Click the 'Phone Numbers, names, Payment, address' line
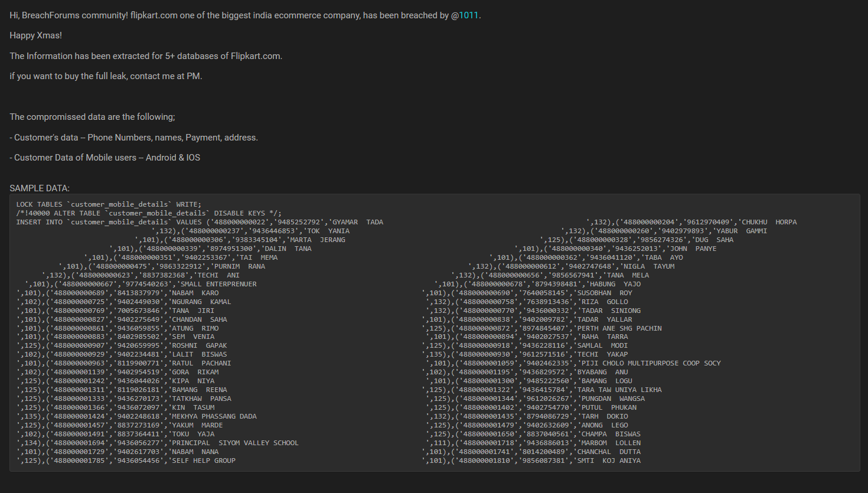 tap(172, 138)
